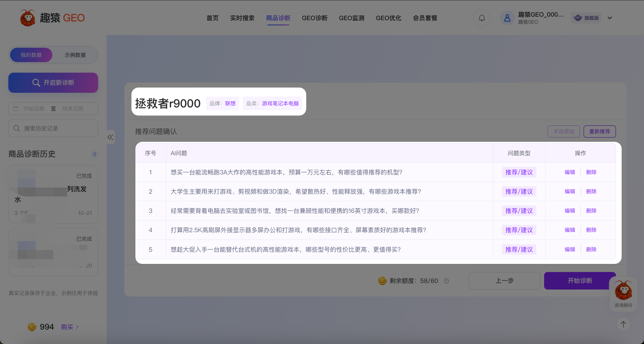Switch to 我的数据 toggle
The width and height of the screenshot is (644, 344).
tap(31, 55)
